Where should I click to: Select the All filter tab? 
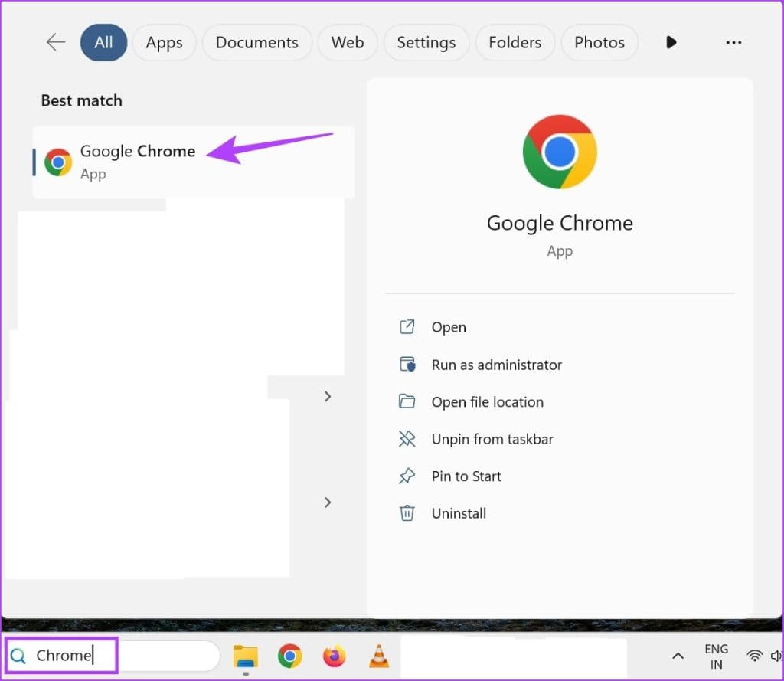point(103,43)
